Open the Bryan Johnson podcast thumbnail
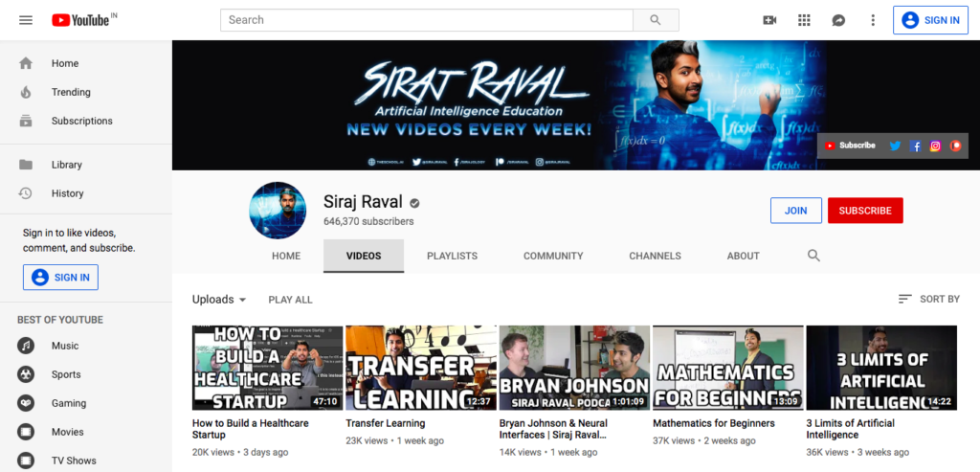 pos(574,368)
